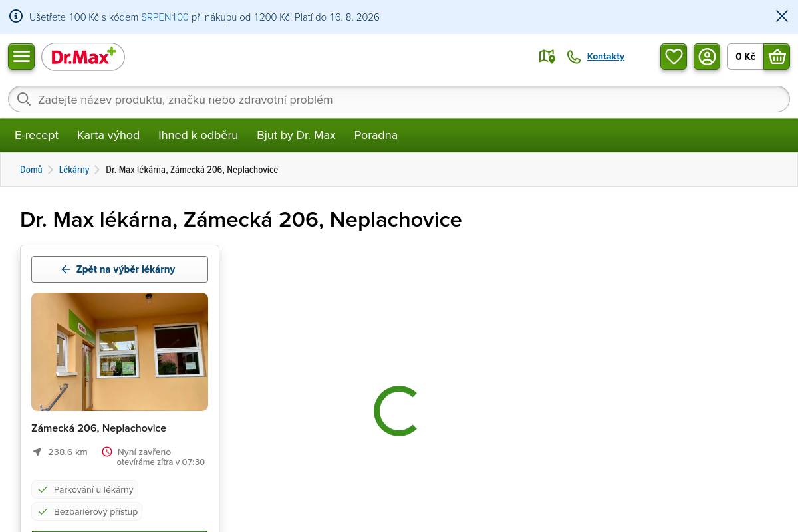Close the promo code banner
Screen dimensions: 798x532
click(782, 16)
